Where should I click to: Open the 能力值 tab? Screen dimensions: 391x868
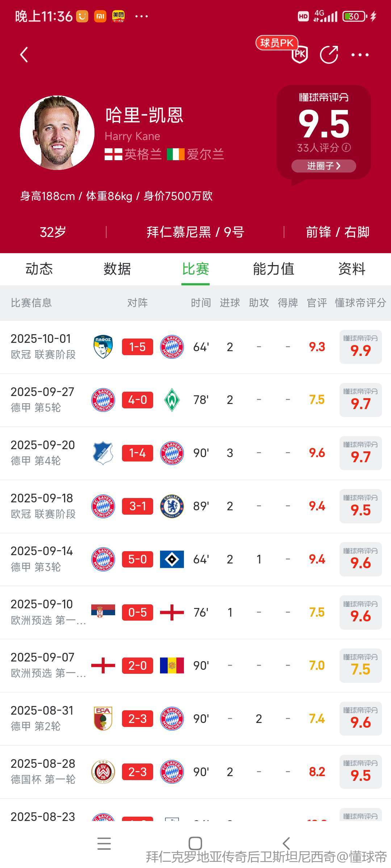(273, 269)
